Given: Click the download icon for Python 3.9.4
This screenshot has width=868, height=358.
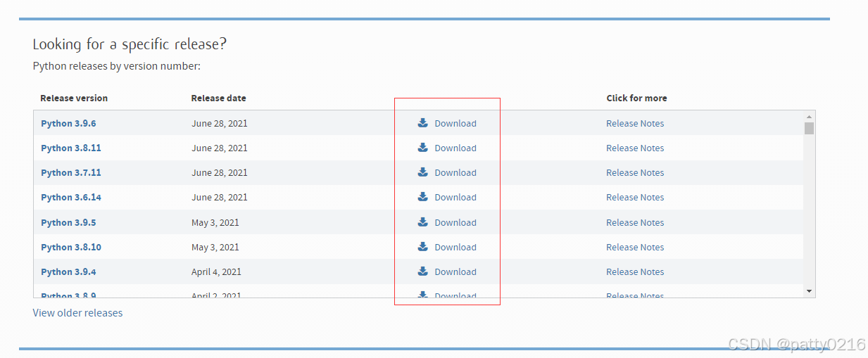Looking at the screenshot, I should click(422, 271).
